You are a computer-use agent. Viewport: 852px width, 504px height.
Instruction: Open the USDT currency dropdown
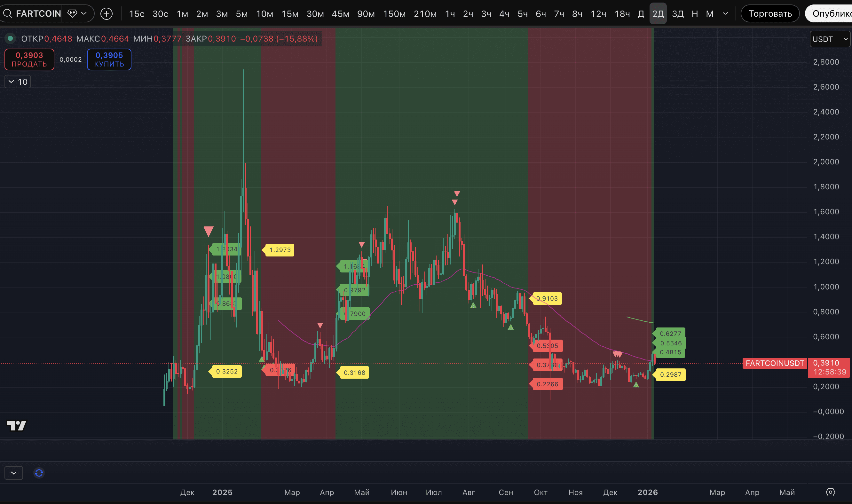[x=830, y=39]
